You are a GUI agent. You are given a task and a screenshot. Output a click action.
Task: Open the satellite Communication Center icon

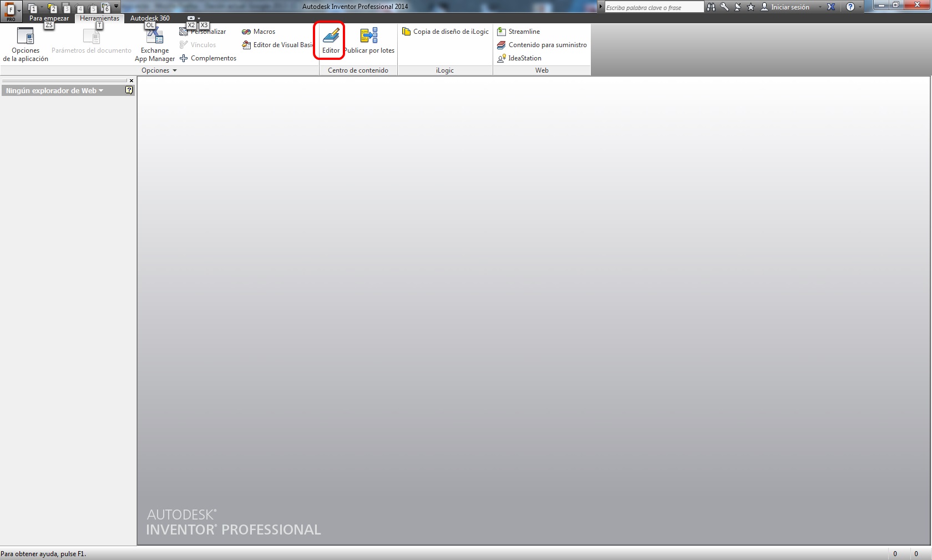click(738, 7)
